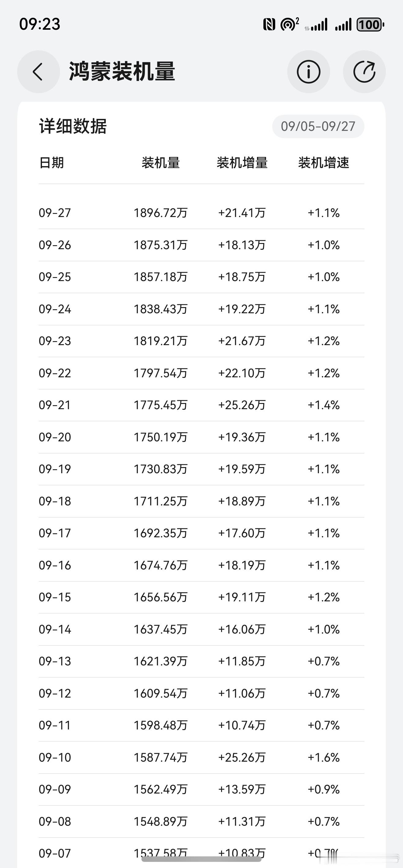Image resolution: width=403 pixels, height=868 pixels.
Task: Tap the second signal strength icon
Action: tap(343, 25)
